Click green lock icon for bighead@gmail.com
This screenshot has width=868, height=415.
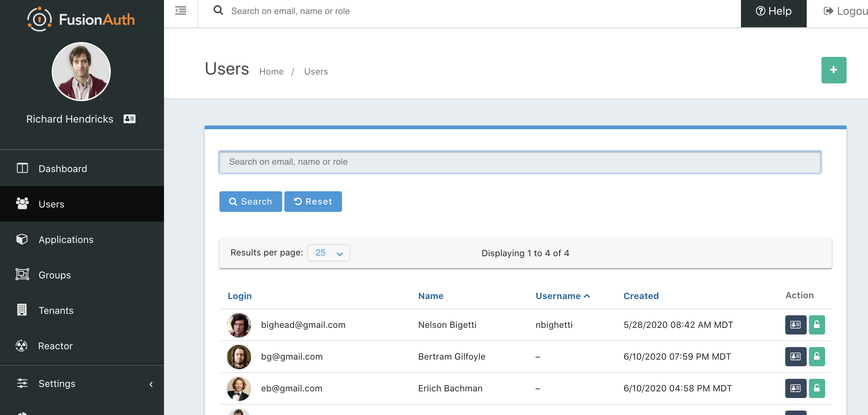tap(817, 325)
